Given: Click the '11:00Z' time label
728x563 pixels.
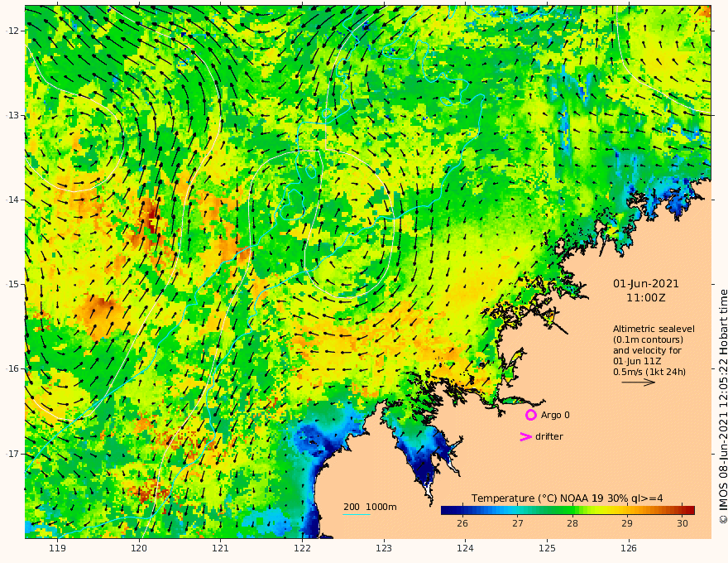Looking at the screenshot, I should 646,298.
